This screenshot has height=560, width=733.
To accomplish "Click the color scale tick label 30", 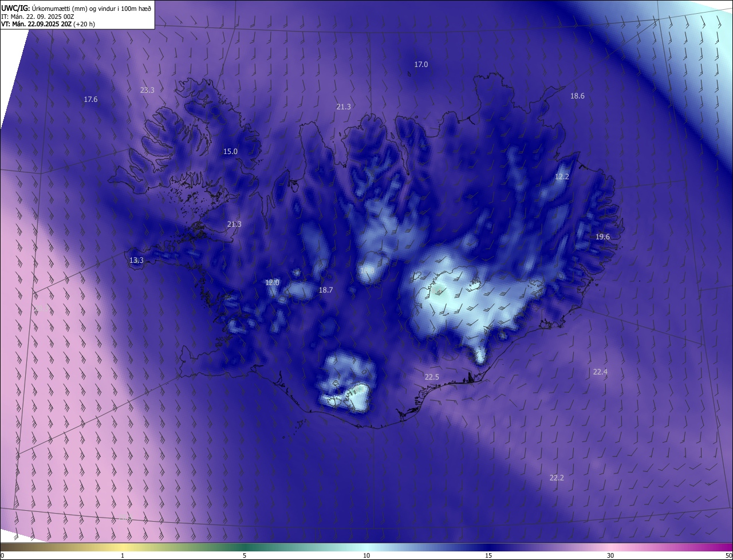I will (x=610, y=556).
